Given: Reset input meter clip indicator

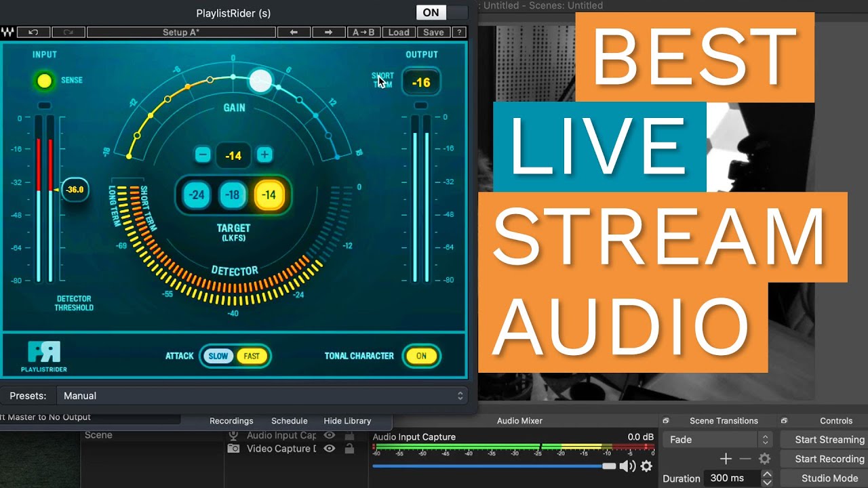Looking at the screenshot, I should (44, 105).
